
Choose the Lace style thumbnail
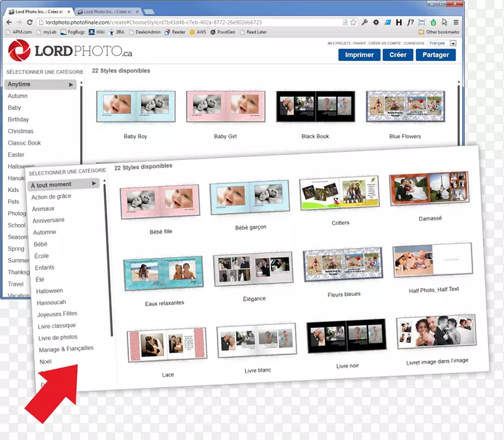[167, 344]
